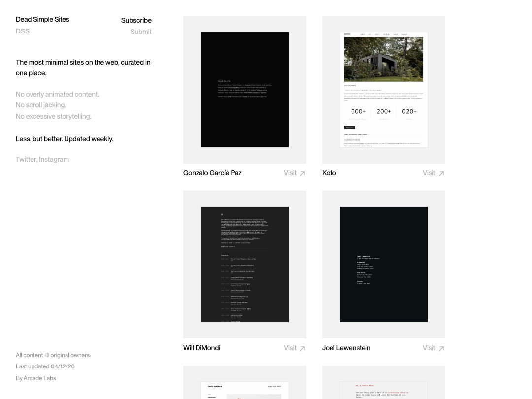532x399 pixels.
Task: Click the DSS link in the header
Action: click(23, 31)
